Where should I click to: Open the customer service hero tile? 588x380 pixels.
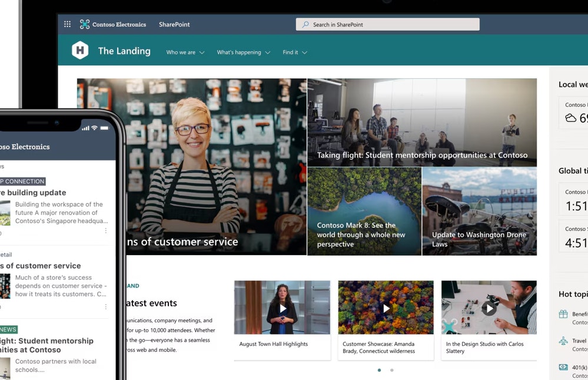coord(216,167)
